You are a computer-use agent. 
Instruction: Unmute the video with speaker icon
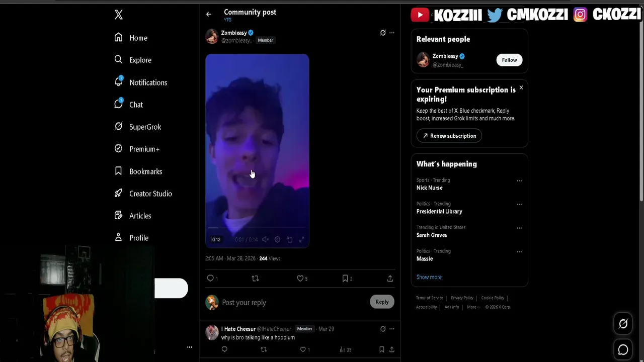265,240
